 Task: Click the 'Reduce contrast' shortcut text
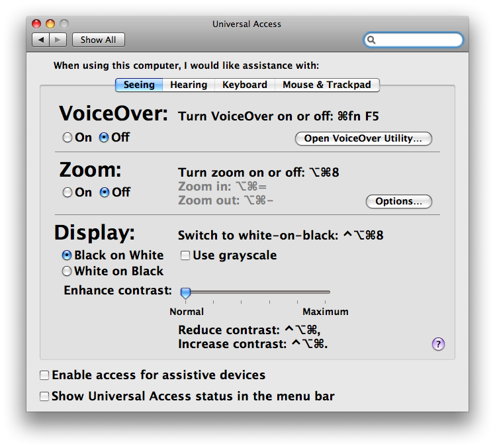249,330
